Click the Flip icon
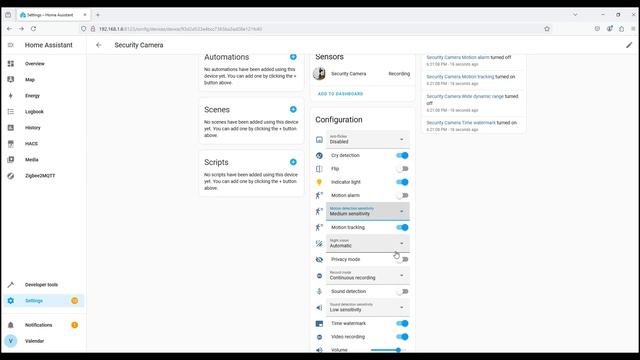Screen dimensions: 640x360 click(319, 169)
